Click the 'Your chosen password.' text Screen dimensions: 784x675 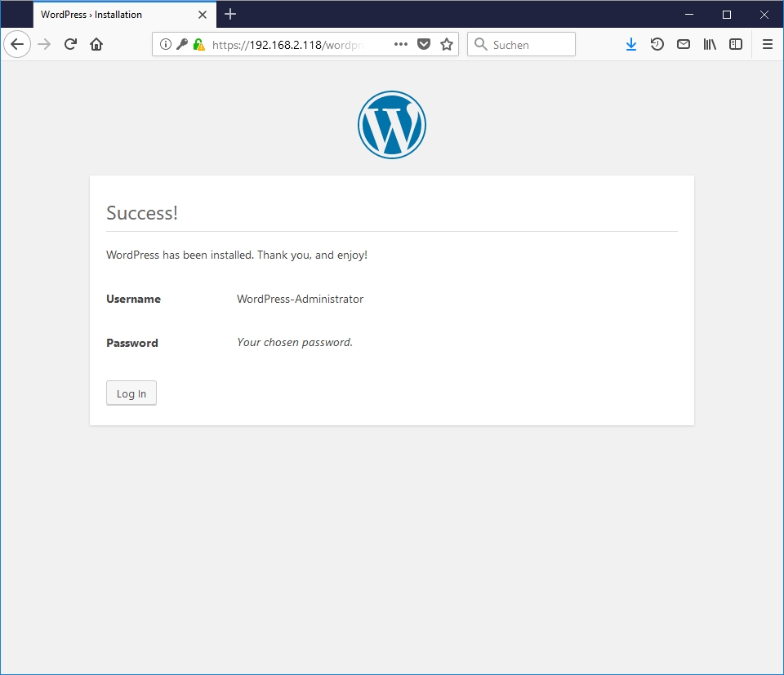pyautogui.click(x=295, y=342)
